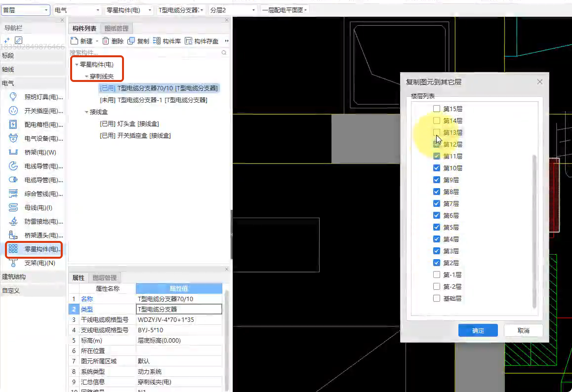The height and width of the screenshot is (392, 572).
Task: Switch to the 图层管理 tab
Action: 105,277
